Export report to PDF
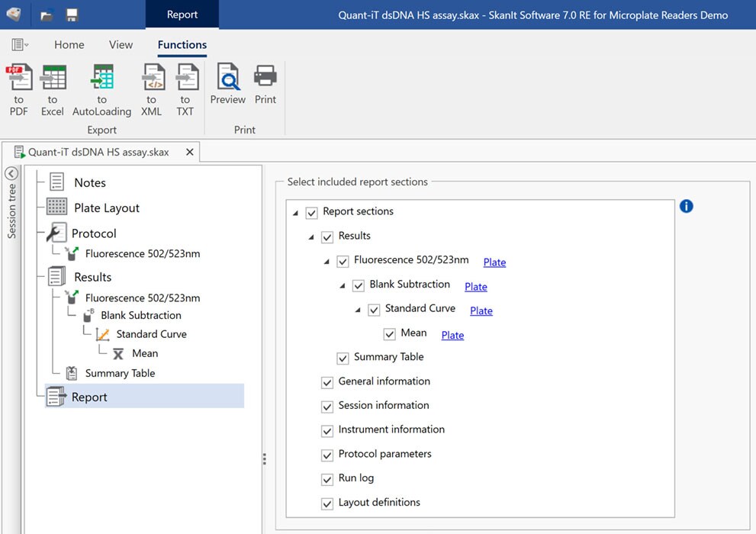This screenshot has height=534, width=756. (x=18, y=89)
